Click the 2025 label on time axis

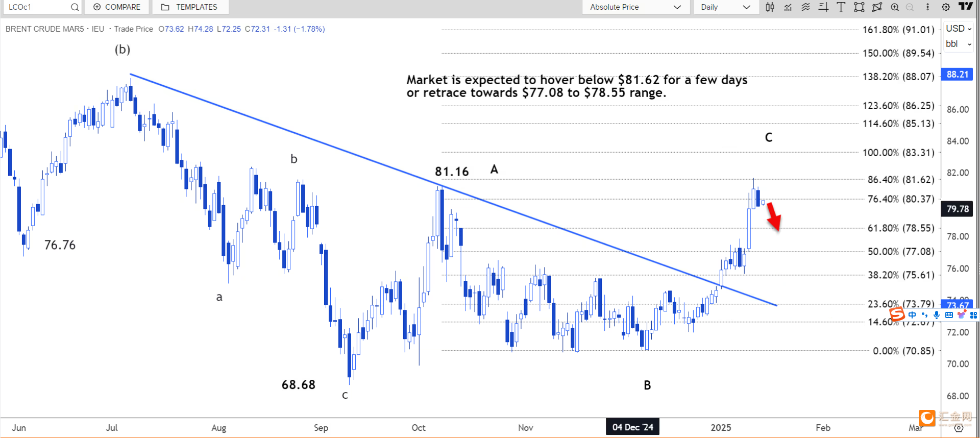click(x=721, y=428)
